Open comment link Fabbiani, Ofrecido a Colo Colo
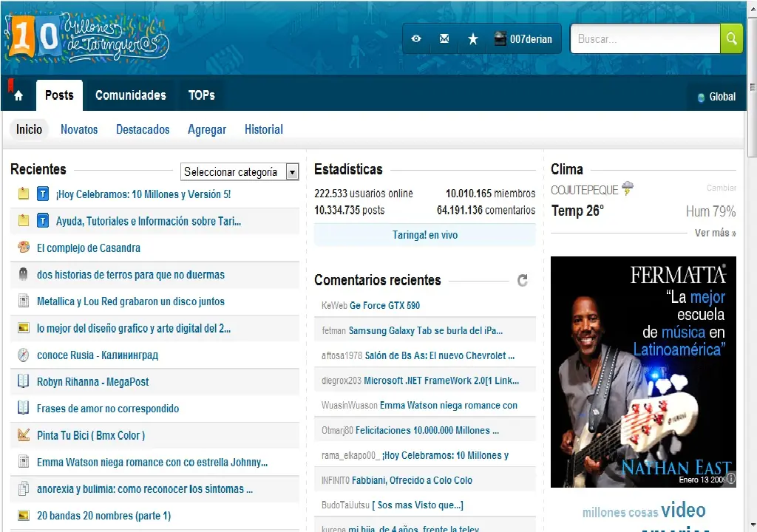This screenshot has height=532, width=757. tap(412, 480)
